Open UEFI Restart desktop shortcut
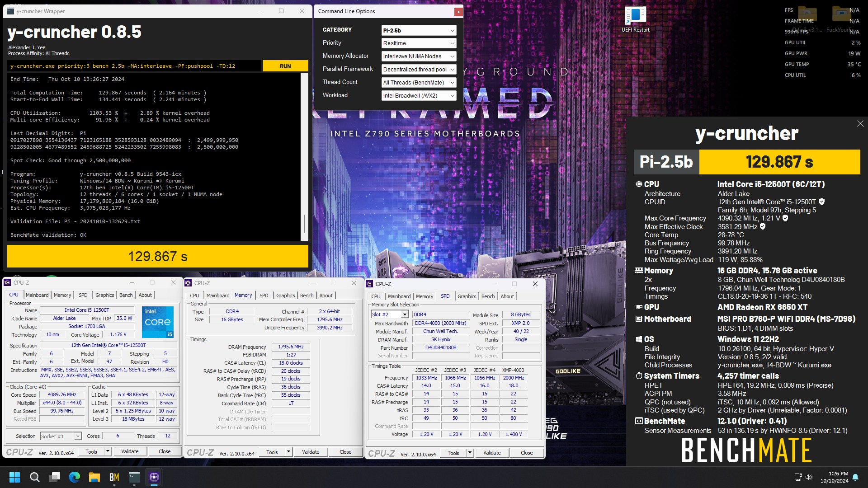868x488 pixels. pos(635,19)
